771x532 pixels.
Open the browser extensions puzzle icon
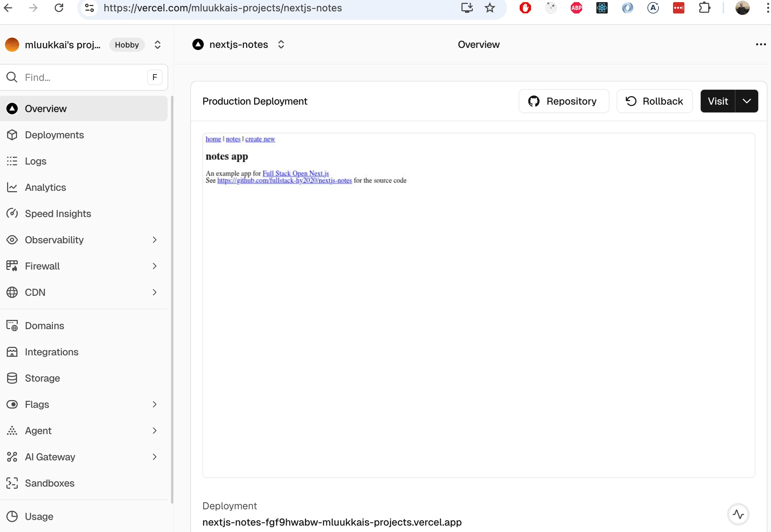pos(704,8)
